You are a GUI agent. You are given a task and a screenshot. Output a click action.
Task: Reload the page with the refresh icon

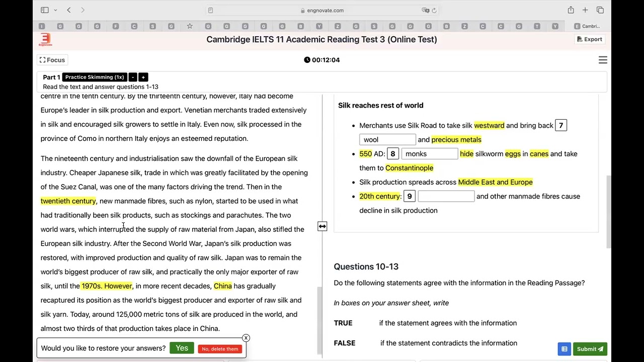(434, 10)
